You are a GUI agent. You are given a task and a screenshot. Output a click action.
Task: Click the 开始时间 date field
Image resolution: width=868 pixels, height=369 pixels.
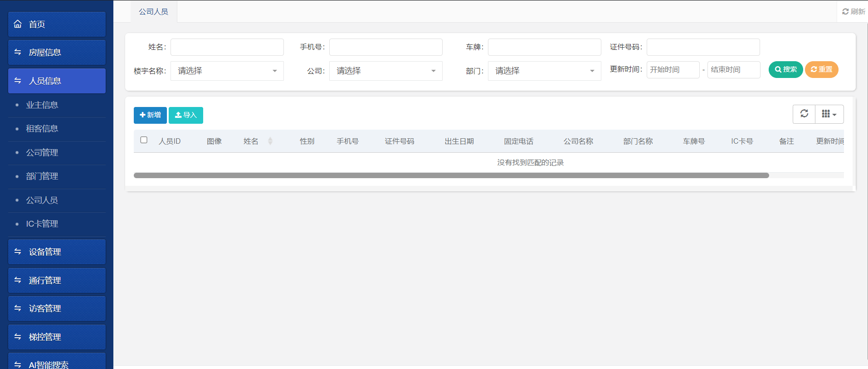point(673,70)
